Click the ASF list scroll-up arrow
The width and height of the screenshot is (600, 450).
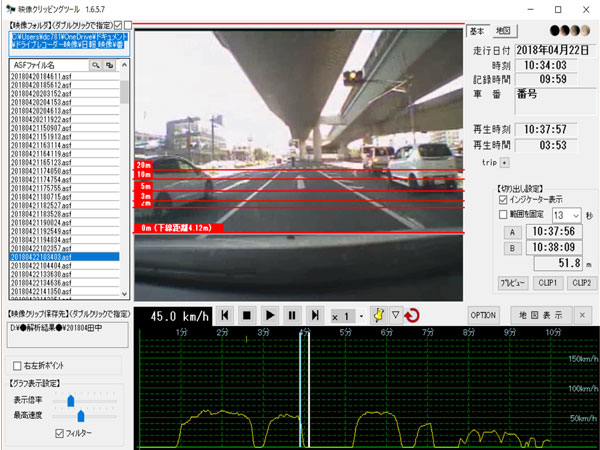pyautogui.click(x=124, y=65)
